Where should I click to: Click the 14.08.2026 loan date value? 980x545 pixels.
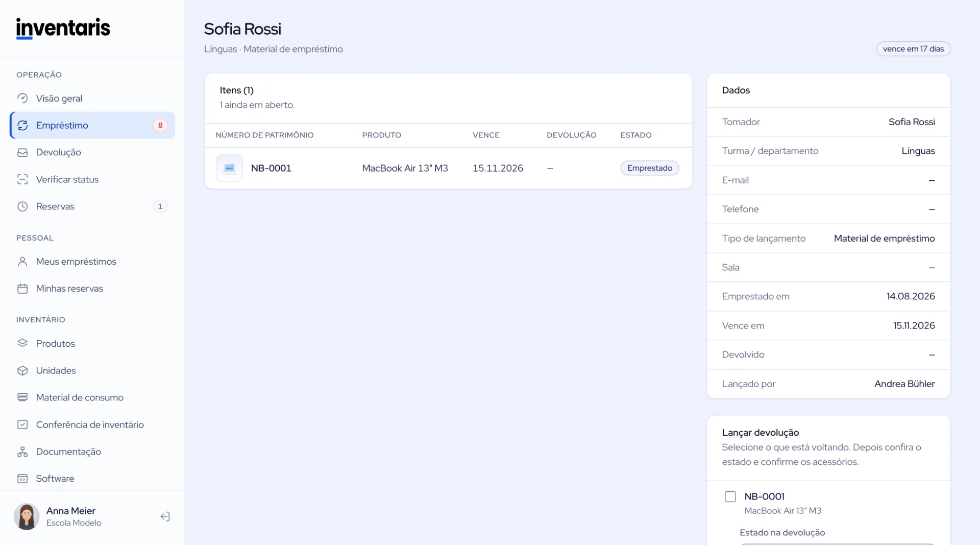click(x=911, y=296)
